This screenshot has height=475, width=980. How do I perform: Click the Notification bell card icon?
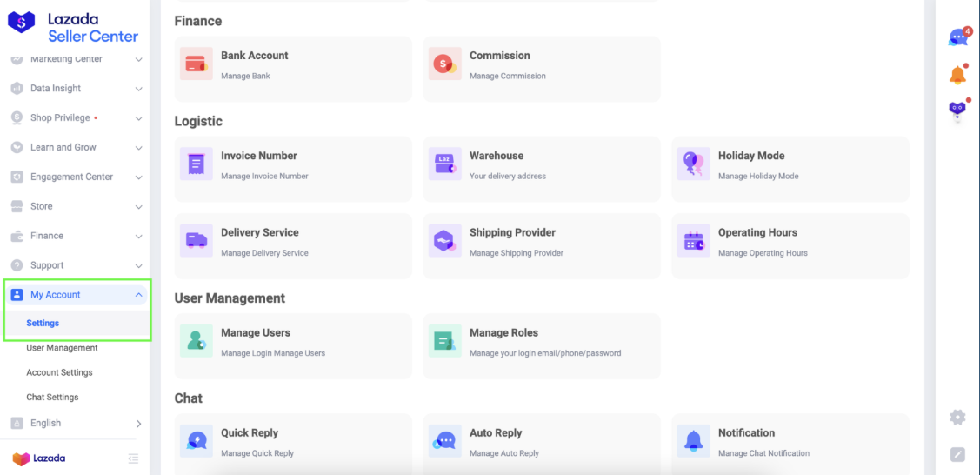click(x=693, y=440)
